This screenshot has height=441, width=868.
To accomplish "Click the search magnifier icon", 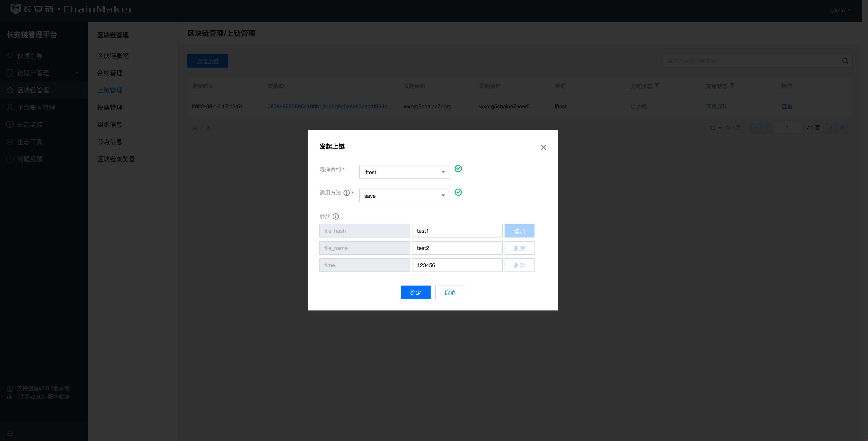I will tap(845, 61).
